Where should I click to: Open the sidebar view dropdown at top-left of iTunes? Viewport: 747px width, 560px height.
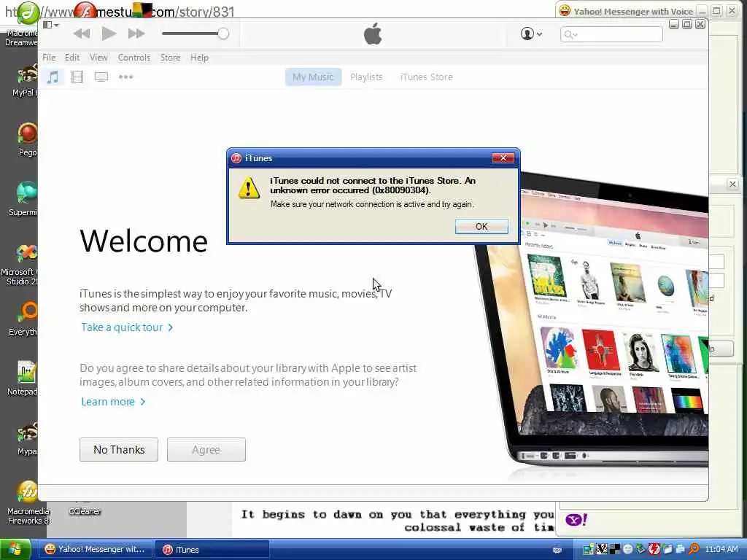[x=50, y=25]
